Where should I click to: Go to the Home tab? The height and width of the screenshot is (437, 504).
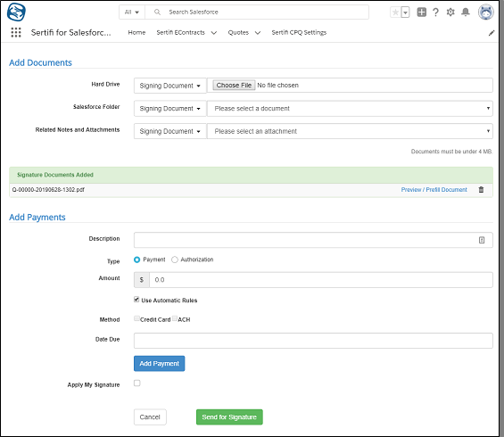tap(136, 32)
